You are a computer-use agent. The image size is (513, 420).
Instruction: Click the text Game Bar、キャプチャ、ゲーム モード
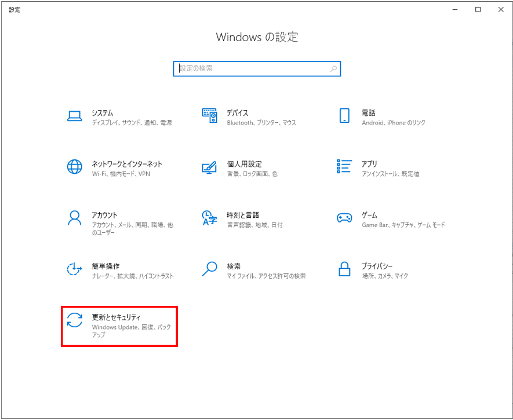403,225
